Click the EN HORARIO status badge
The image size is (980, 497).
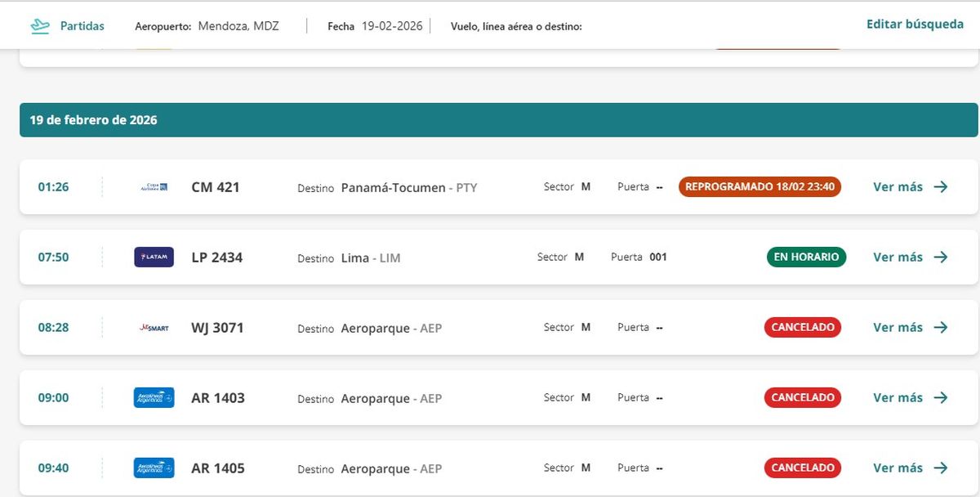pyautogui.click(x=806, y=257)
